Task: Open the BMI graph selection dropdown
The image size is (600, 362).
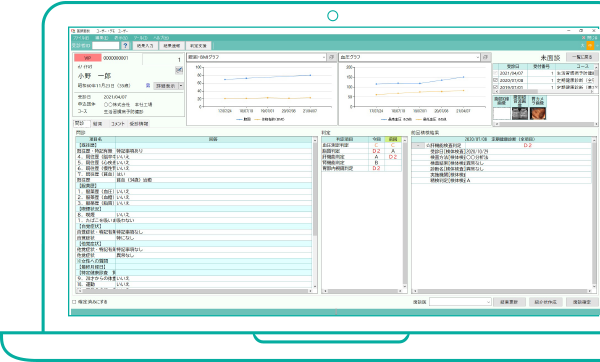Action: point(324,57)
